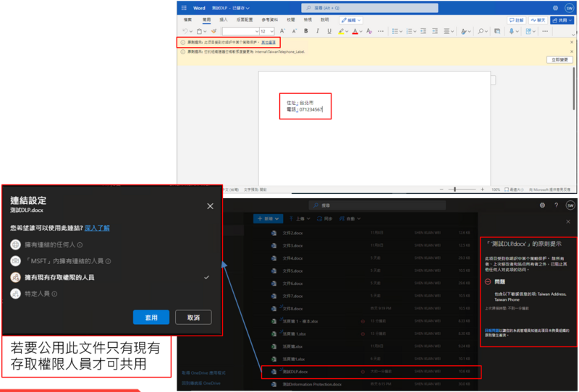Click the Undo icon in Word toolbar

(185, 31)
